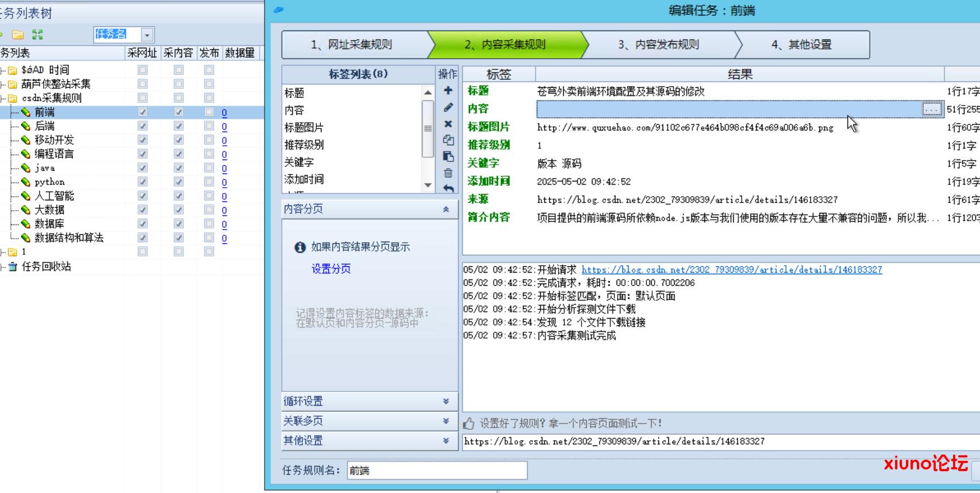This screenshot has width=980, height=493.
Task: Click the thumbs-up icon beside test hint
Action: [469, 424]
